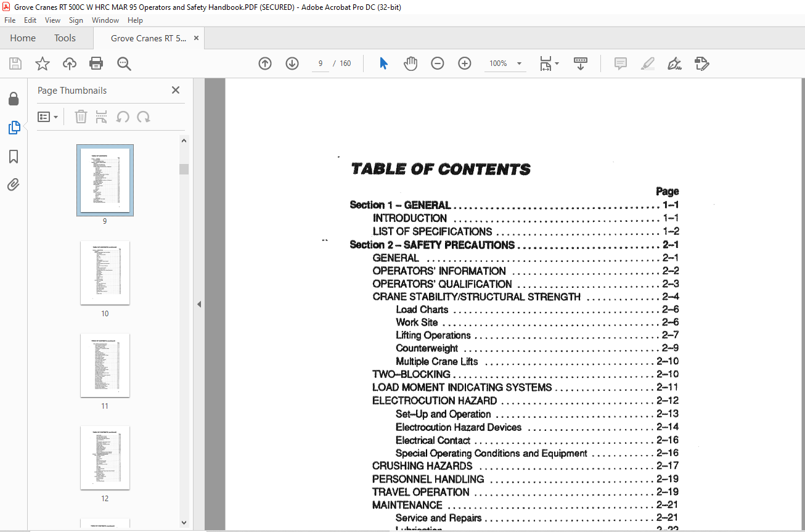Screen dimensions: 805x532
Task: Open the Help menu
Action: [135, 20]
